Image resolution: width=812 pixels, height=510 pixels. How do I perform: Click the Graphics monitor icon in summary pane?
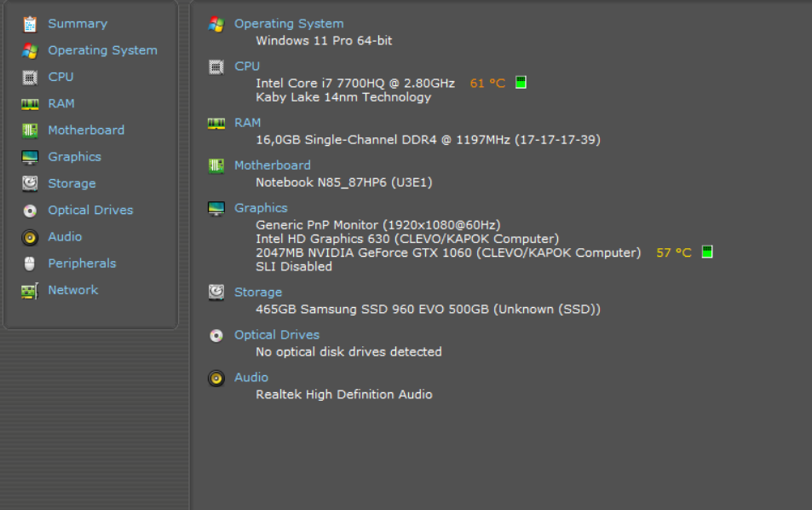click(216, 208)
